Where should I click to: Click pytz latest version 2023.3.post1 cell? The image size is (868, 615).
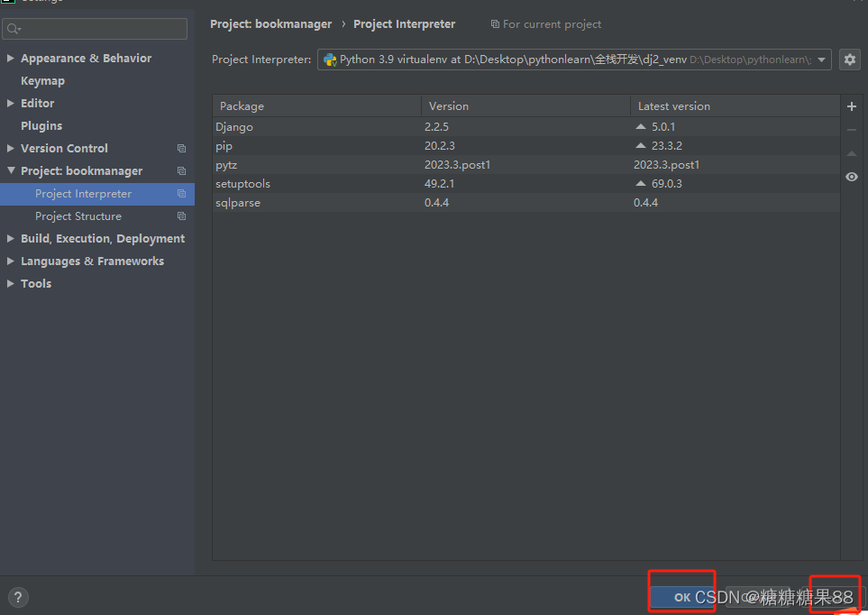click(x=666, y=164)
